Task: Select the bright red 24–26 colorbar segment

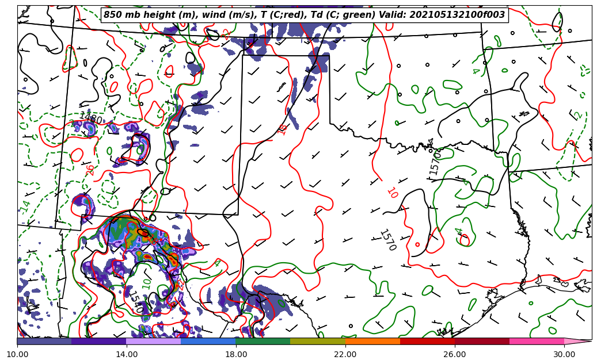Action: pyautogui.click(x=427, y=341)
